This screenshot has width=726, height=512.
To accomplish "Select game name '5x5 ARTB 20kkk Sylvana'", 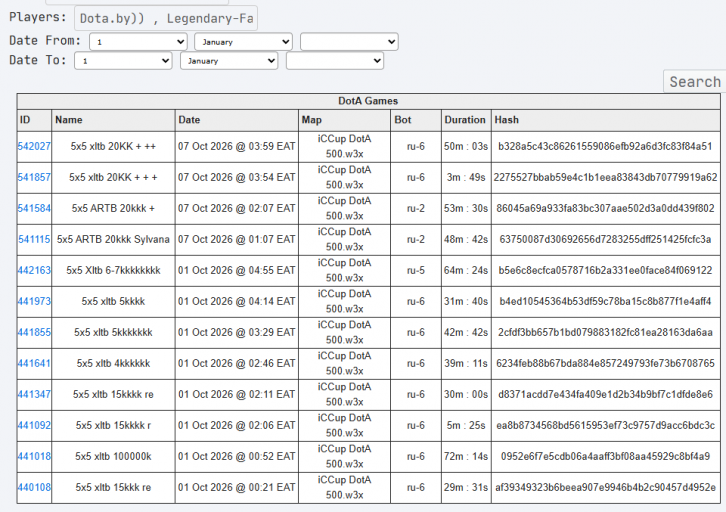I will click(x=113, y=239).
